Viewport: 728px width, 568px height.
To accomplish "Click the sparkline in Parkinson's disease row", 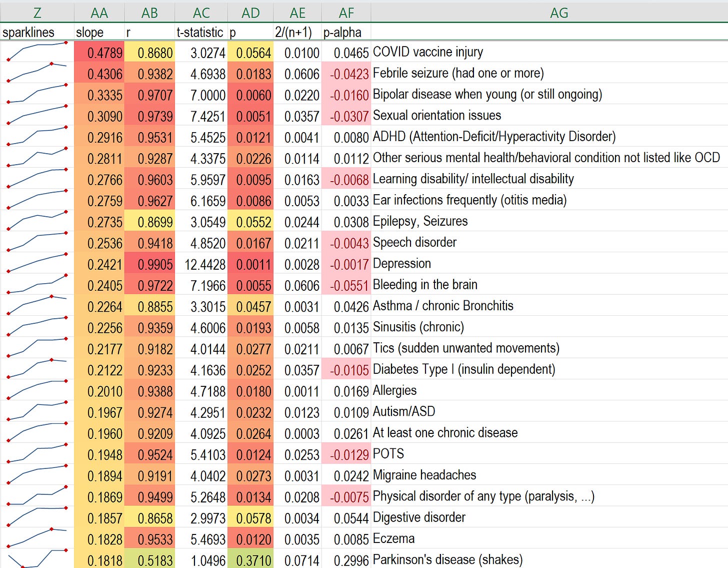I will pyautogui.click(x=37, y=558).
